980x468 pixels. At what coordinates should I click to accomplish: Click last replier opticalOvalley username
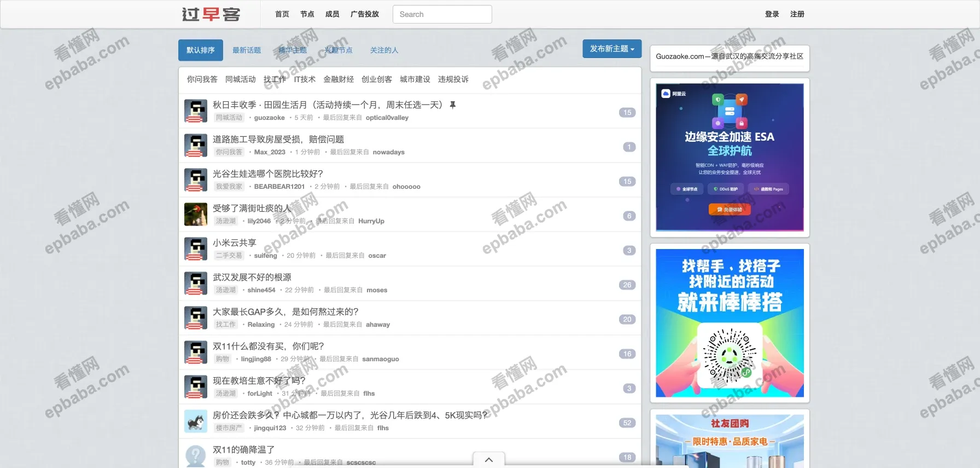click(387, 118)
